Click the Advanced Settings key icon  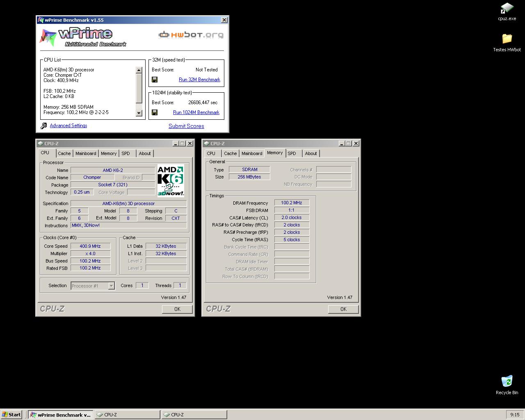click(43, 126)
